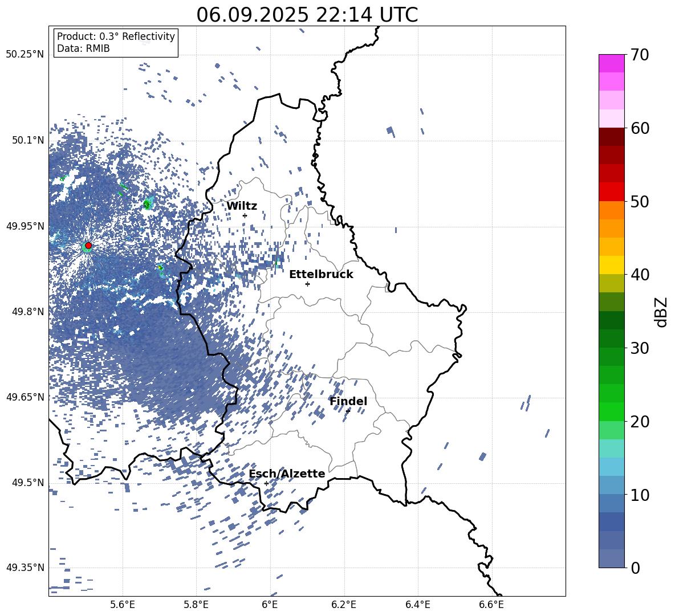
Task: Click the 'Data: RMIB' text
Action: [x=83, y=48]
